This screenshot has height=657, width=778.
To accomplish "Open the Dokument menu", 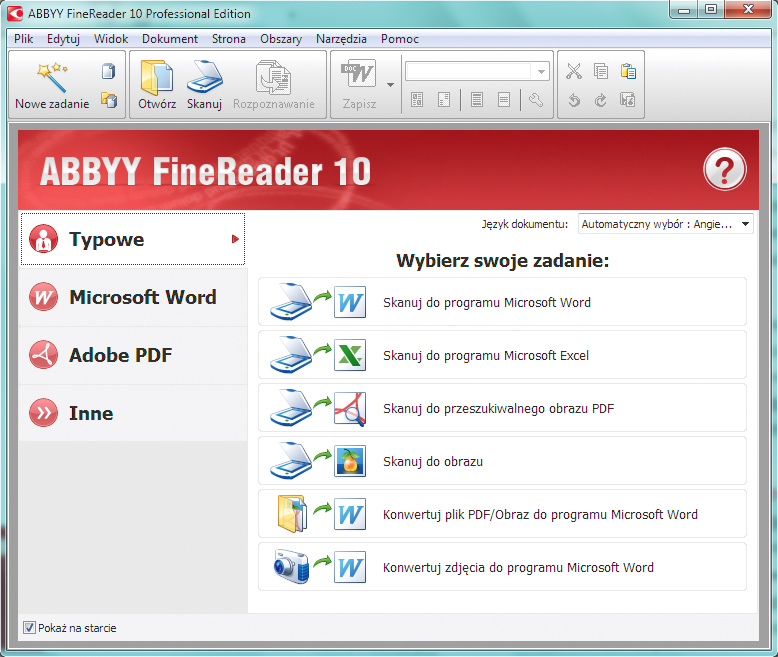I will (170, 39).
